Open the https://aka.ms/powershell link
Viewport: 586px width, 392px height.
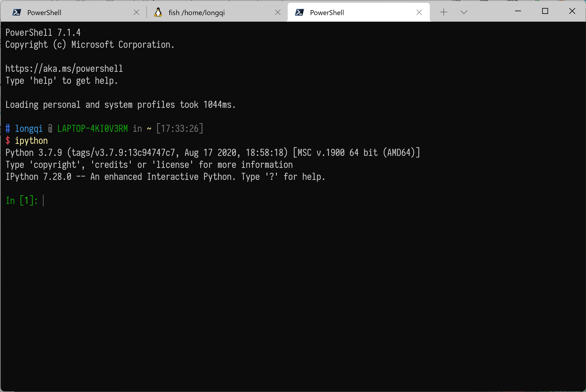(64, 68)
